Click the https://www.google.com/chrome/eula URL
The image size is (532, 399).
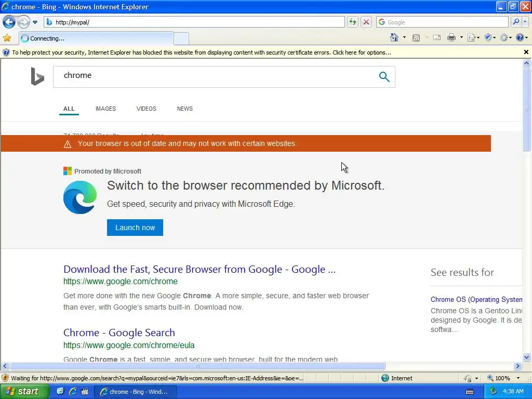point(129,345)
